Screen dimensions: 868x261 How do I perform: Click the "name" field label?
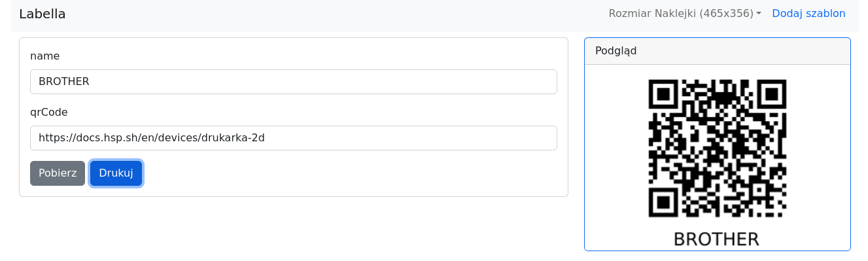tap(44, 56)
